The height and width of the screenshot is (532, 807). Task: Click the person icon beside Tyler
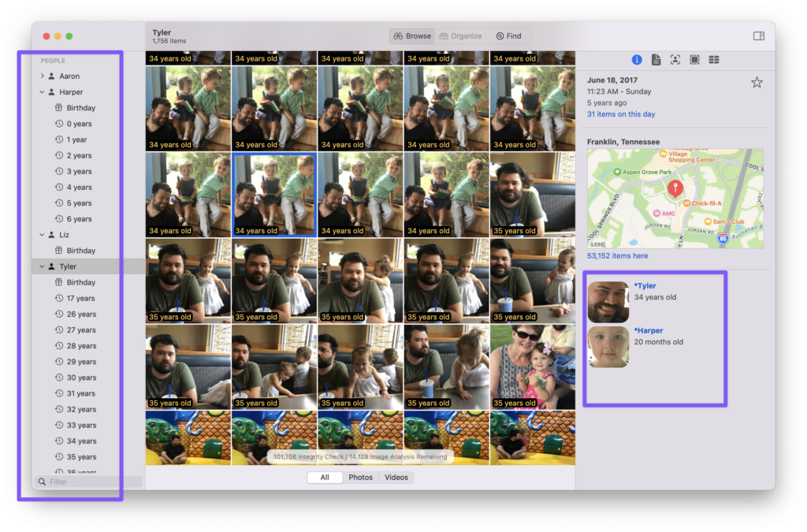(51, 266)
